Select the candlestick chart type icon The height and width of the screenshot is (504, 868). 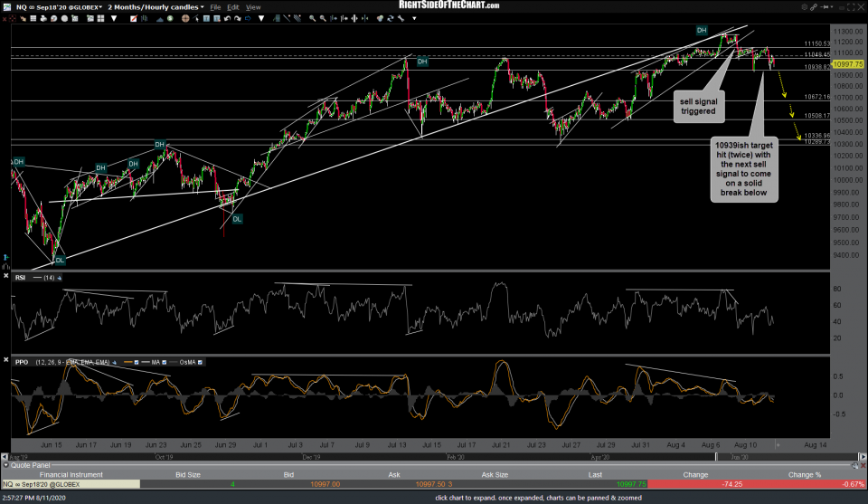click(144, 18)
